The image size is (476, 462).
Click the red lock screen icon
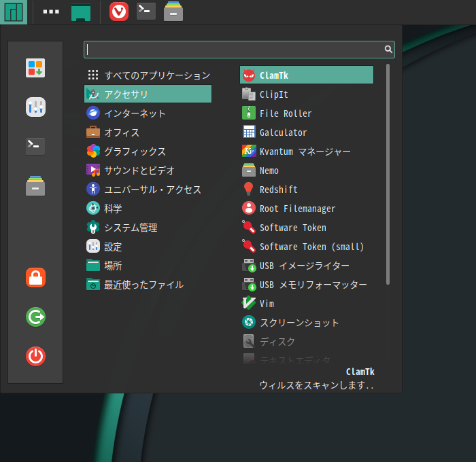[35, 277]
